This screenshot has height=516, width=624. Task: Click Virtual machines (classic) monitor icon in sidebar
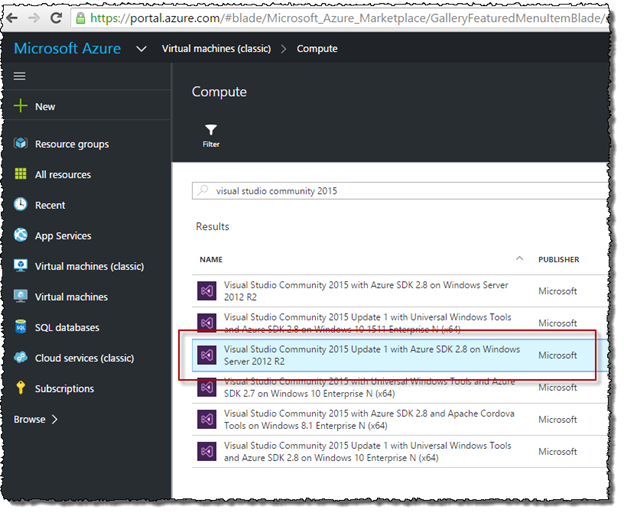[21, 266]
